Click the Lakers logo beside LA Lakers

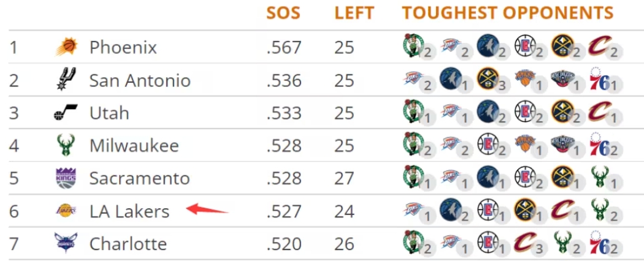(66, 211)
